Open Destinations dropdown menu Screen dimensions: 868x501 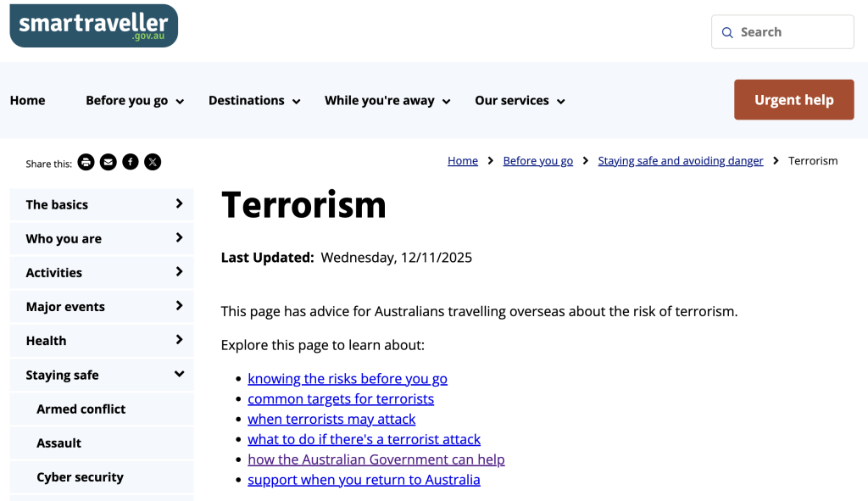pyautogui.click(x=254, y=101)
